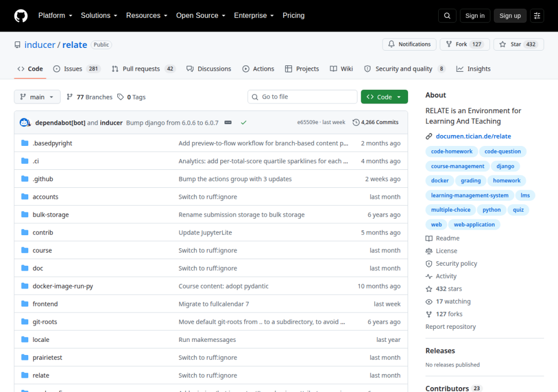Screen dimensions: 558x392
Task: Click the .github folder icon
Action: point(25,179)
